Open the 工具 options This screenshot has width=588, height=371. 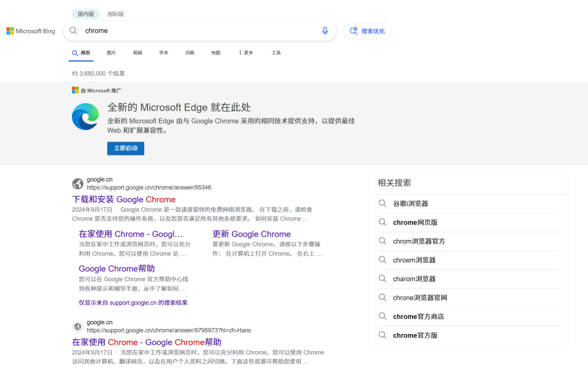click(277, 53)
